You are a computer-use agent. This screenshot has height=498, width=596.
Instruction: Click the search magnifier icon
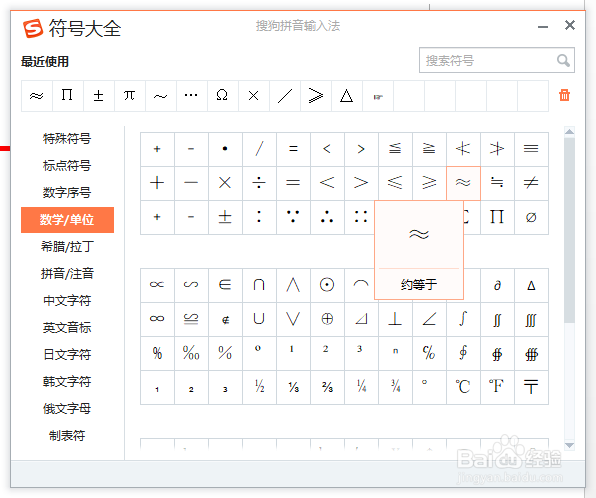coord(563,60)
